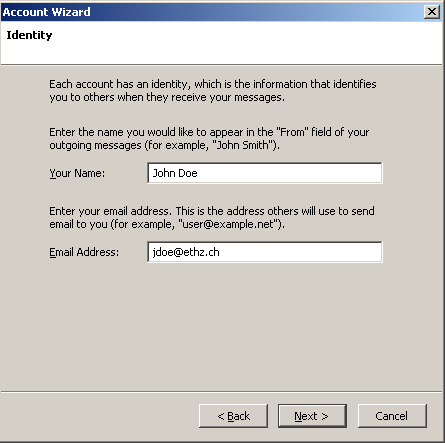Click the Identity heading
This screenshot has width=445, height=443.
pos(29,35)
